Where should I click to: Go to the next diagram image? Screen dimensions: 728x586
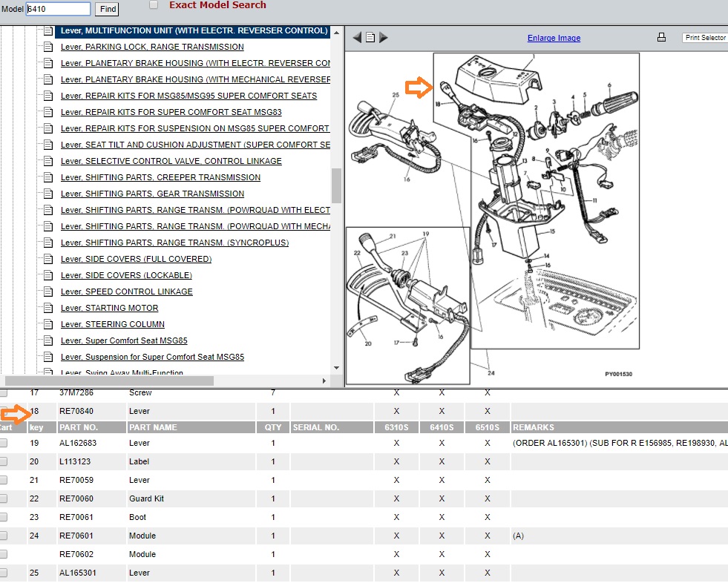point(384,38)
